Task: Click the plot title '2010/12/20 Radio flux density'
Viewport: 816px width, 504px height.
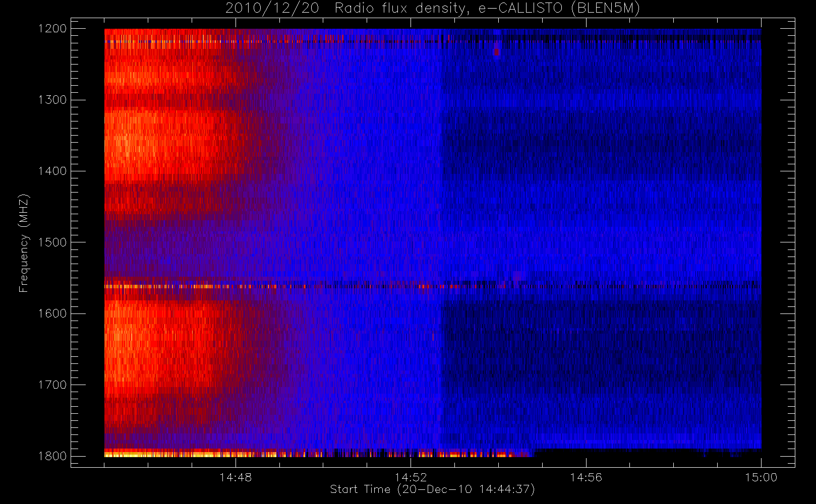Action: 433,9
